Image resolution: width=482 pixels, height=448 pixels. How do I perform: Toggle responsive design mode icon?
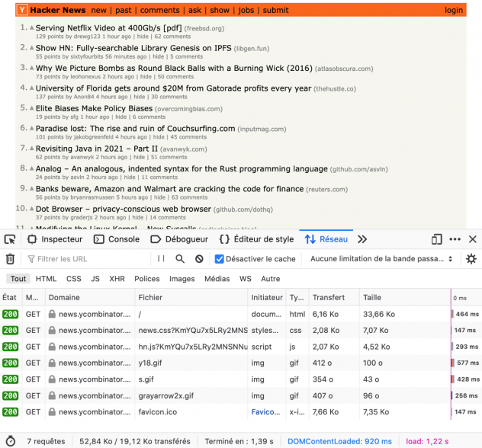[436, 239]
